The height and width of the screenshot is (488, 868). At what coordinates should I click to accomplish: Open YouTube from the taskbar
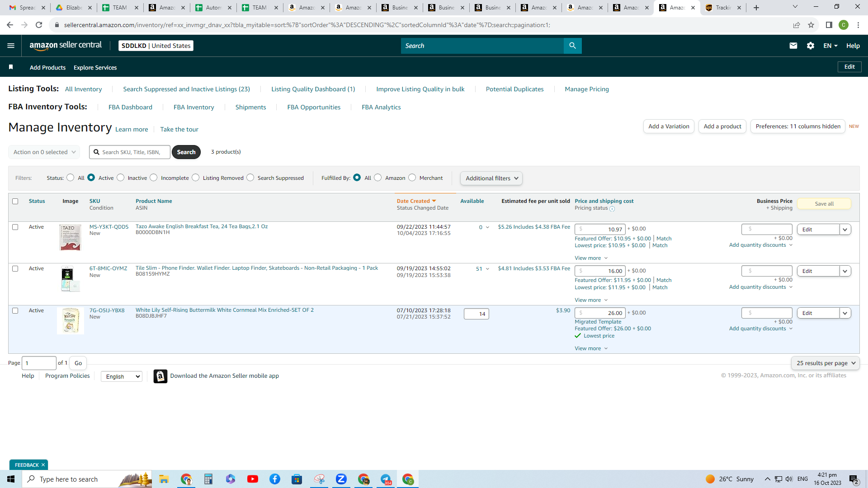point(253,479)
